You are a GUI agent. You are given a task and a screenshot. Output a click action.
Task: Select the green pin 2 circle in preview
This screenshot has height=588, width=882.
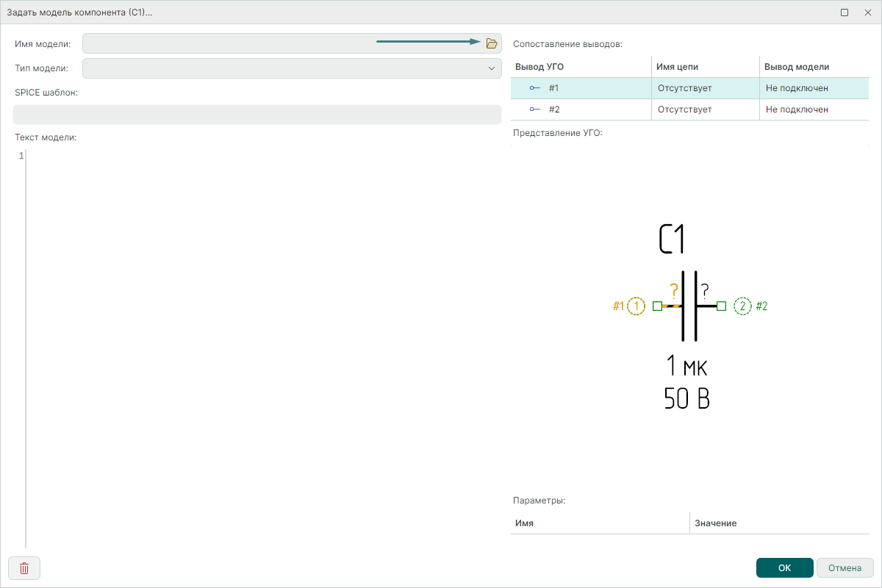tap(742, 306)
